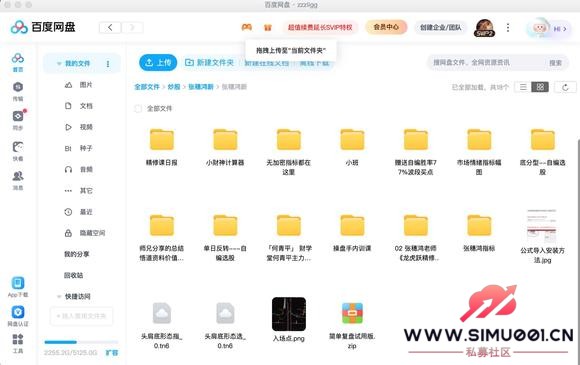The width and height of the screenshot is (580, 365).
Task: Click the blue 上传 upload button
Action: coord(158,62)
